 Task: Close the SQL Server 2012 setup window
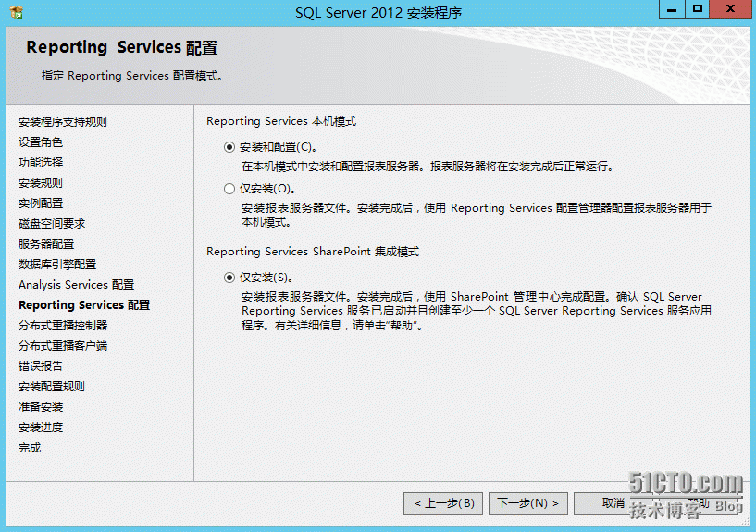pos(730,9)
